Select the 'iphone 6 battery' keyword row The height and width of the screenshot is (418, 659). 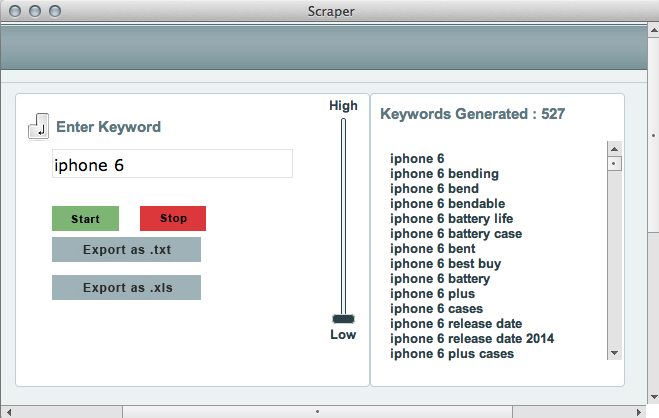(440, 279)
